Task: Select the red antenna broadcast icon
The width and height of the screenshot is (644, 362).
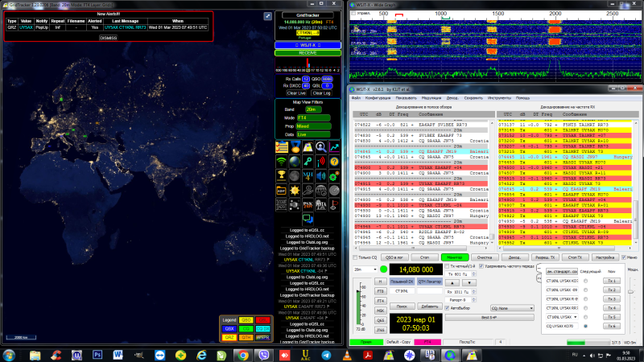Action: (320, 162)
